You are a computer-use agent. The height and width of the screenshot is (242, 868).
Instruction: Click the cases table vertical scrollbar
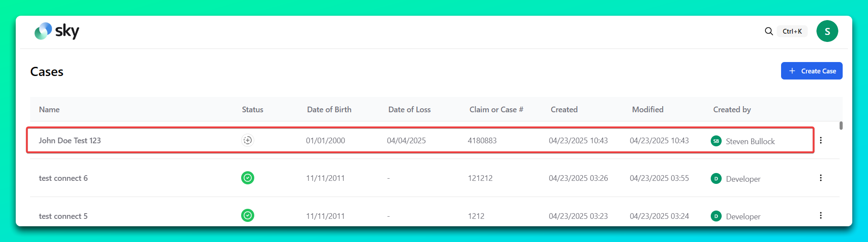click(841, 126)
